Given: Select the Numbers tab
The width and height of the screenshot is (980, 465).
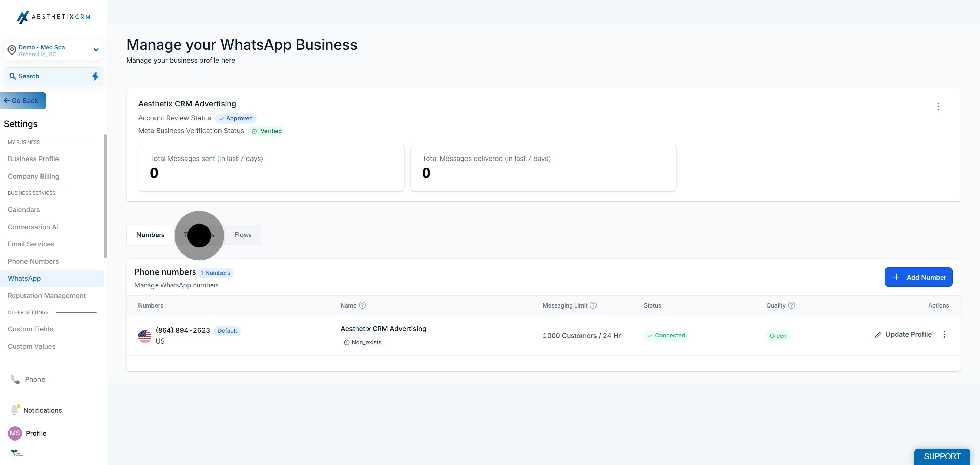Looking at the screenshot, I should coord(150,235).
